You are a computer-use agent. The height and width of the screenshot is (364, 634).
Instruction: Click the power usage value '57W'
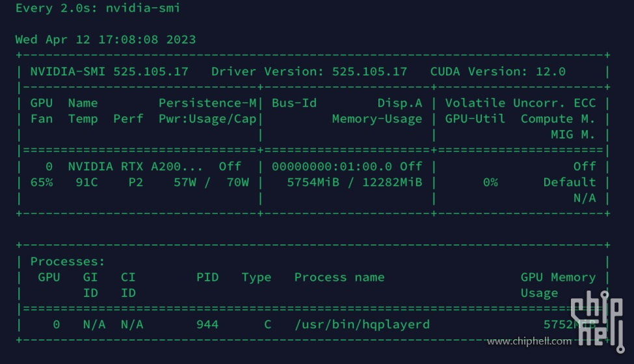(x=185, y=182)
